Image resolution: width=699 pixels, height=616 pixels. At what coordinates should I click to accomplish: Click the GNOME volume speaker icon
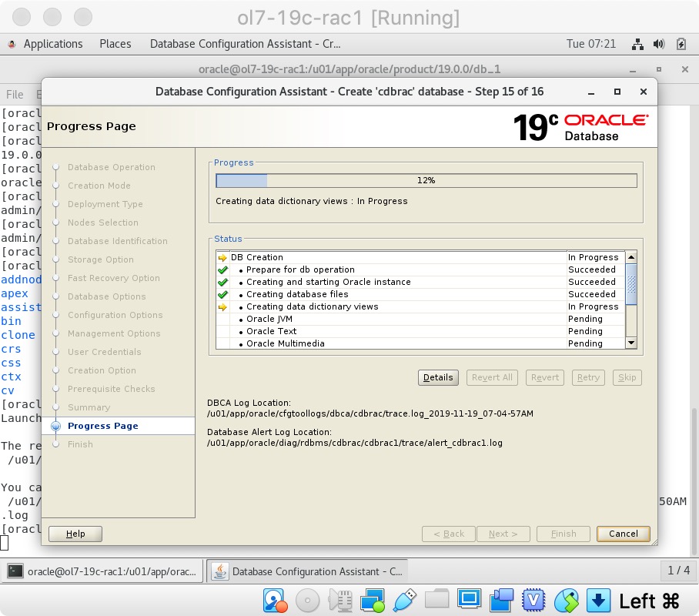(658, 44)
